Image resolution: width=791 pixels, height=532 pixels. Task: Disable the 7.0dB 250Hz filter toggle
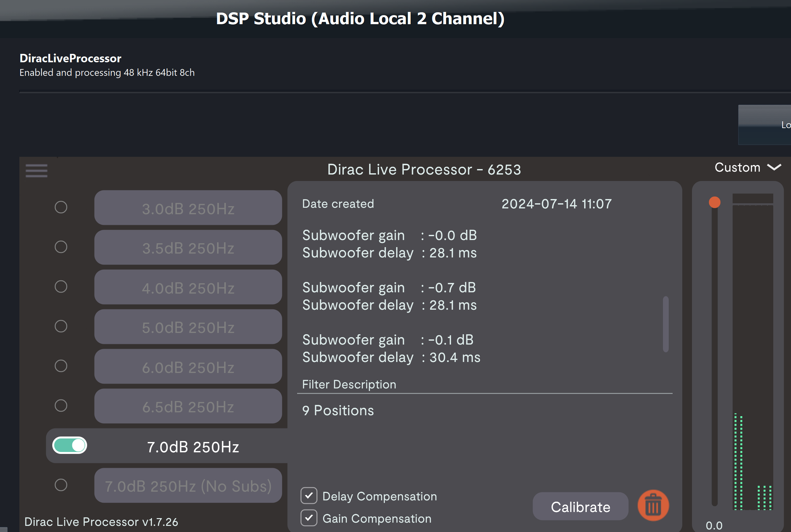(x=70, y=446)
